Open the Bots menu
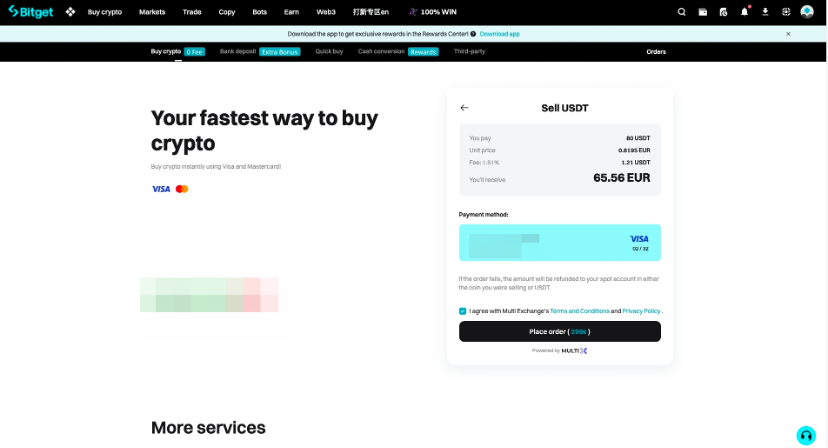The image size is (828, 448). coord(259,12)
